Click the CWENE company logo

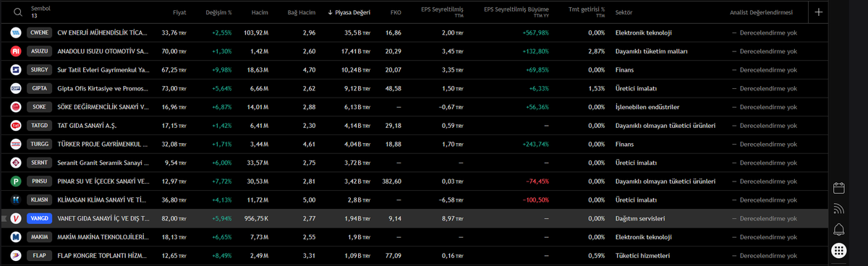click(16, 33)
